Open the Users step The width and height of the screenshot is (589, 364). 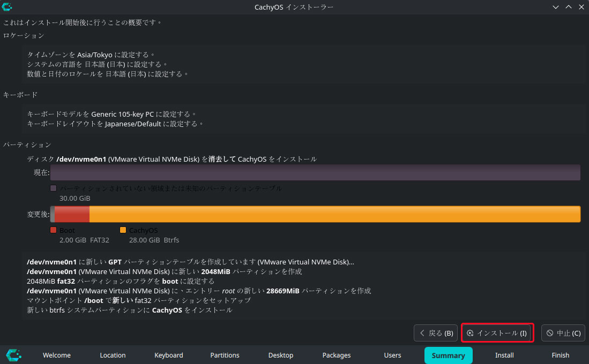coord(392,355)
